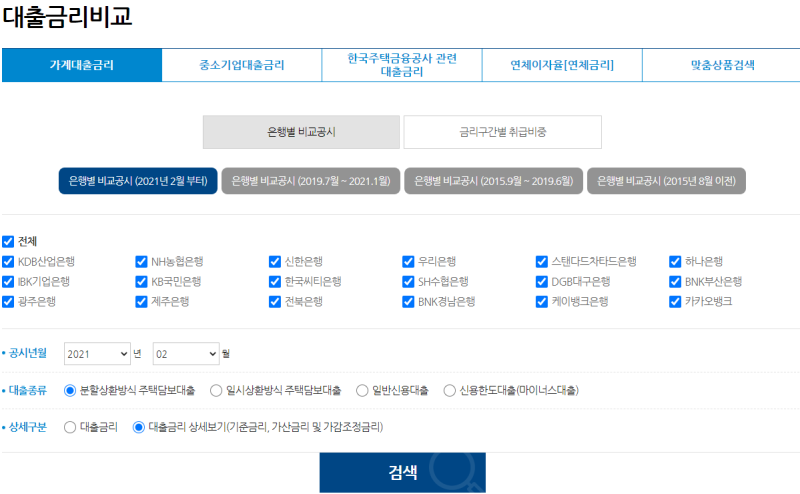Switch to 중소기업대출금리 tab
This screenshot has height=494, width=800.
[x=242, y=65]
